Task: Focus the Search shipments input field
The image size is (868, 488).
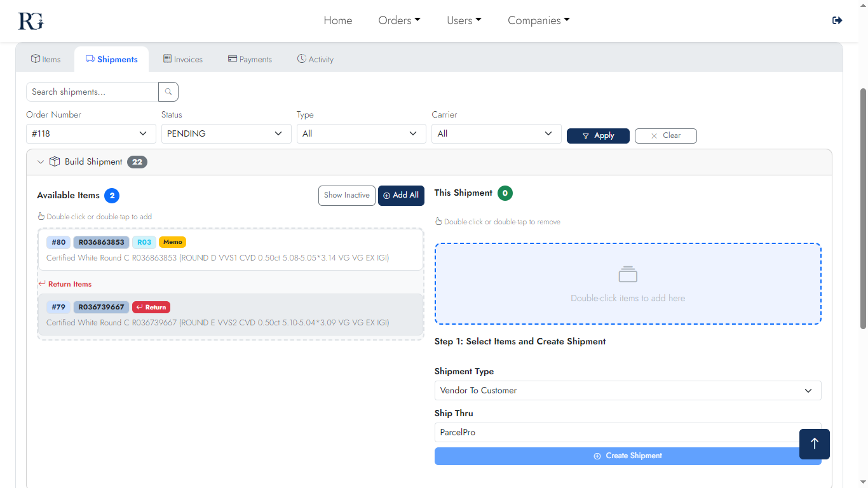Action: pos(92,91)
